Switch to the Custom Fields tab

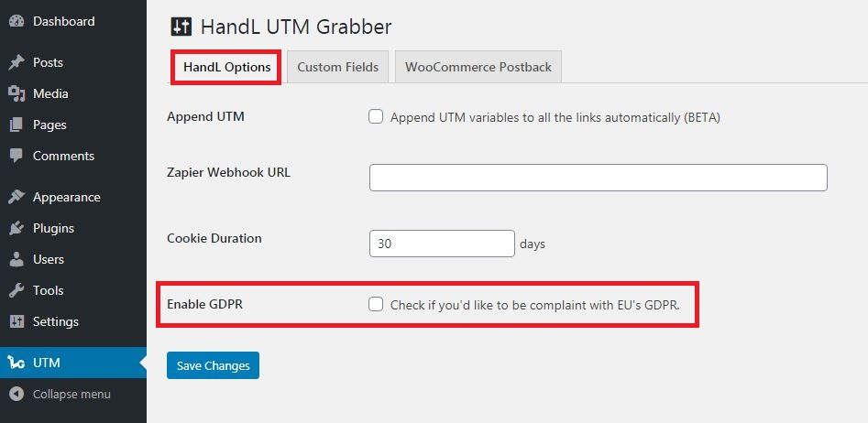pos(337,67)
